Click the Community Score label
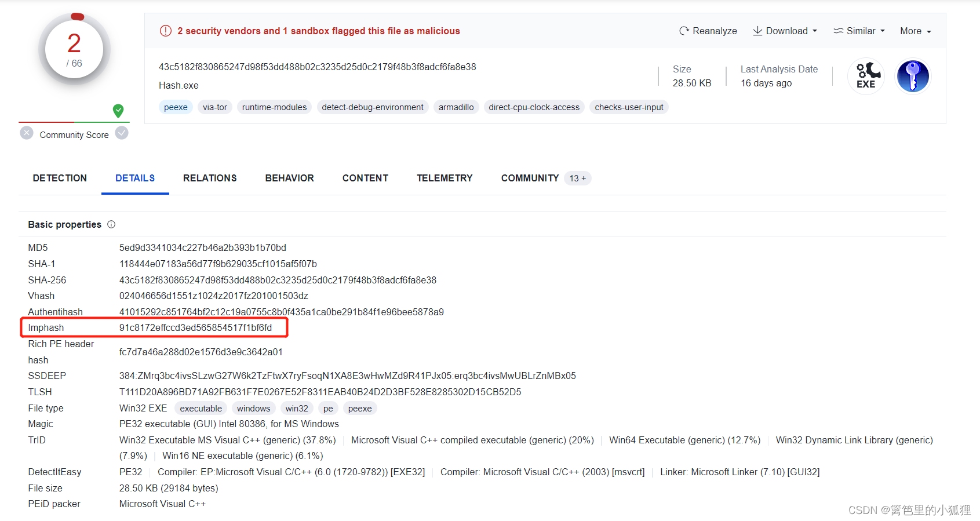 coord(74,135)
